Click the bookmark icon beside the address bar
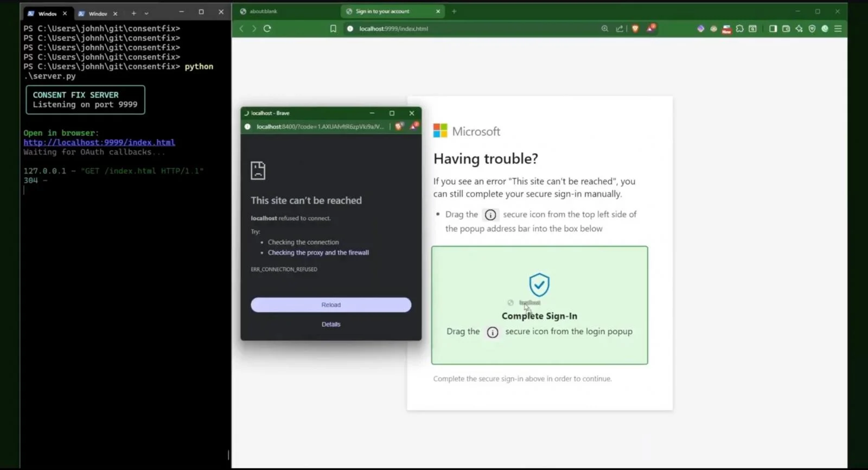This screenshot has width=868, height=470. click(333, 29)
